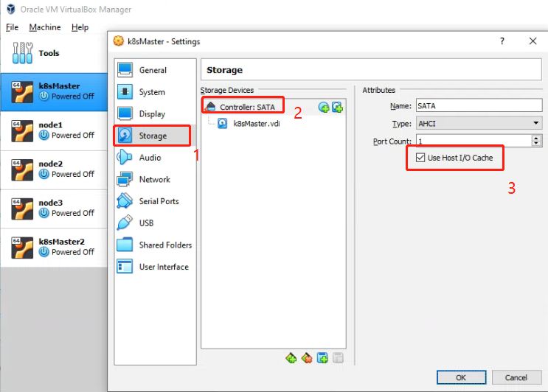This screenshot has width=548, height=392.
Task: Select the k8sMaster virtual machine
Action: click(x=54, y=92)
